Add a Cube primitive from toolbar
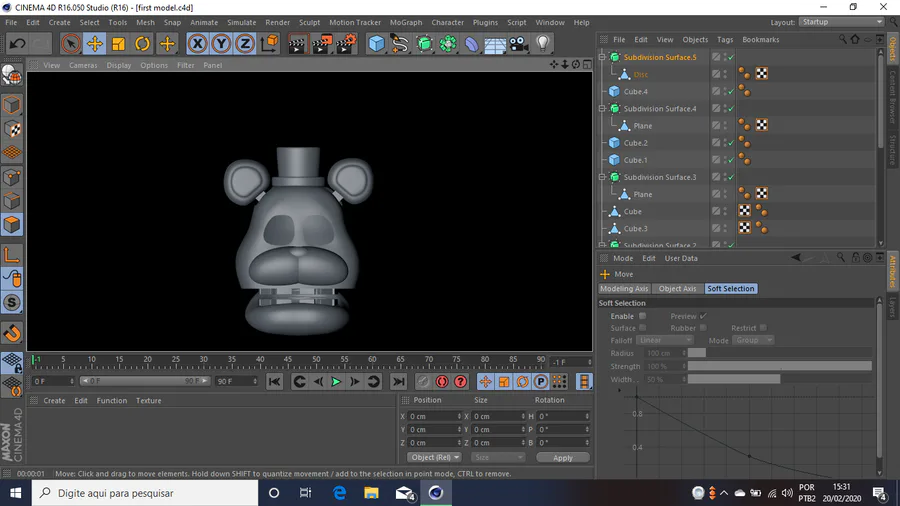The width and height of the screenshot is (900, 506). point(376,43)
